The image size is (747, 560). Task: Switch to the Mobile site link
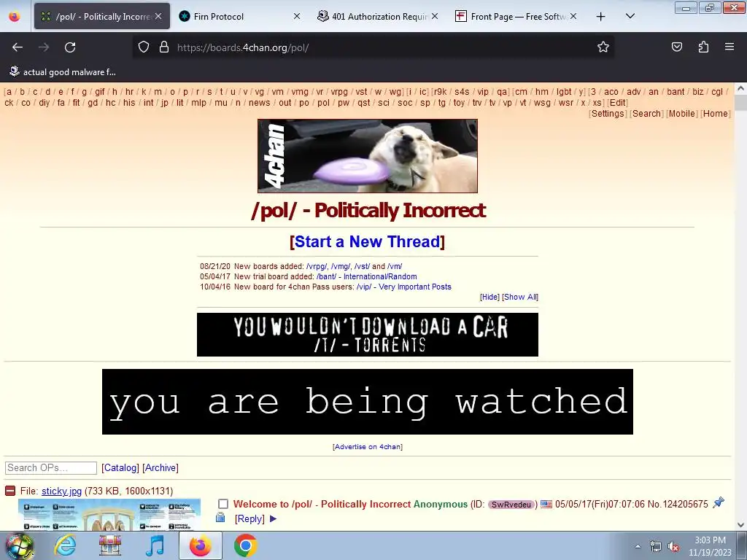682,113
